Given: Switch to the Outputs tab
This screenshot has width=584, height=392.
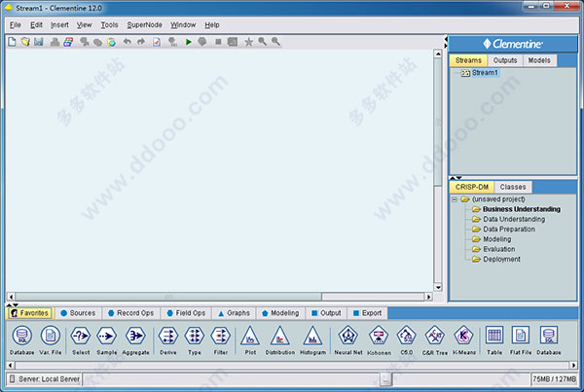Looking at the screenshot, I should (x=504, y=60).
